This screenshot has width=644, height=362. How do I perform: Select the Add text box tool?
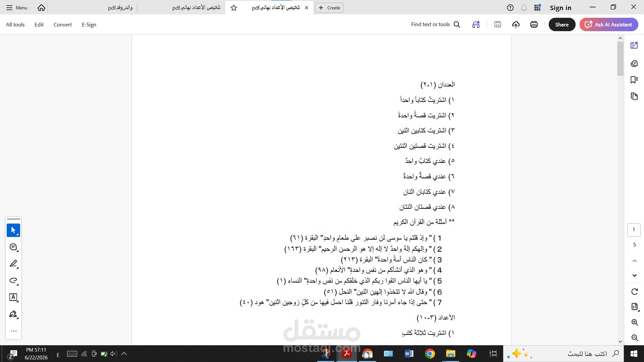coord(13,297)
